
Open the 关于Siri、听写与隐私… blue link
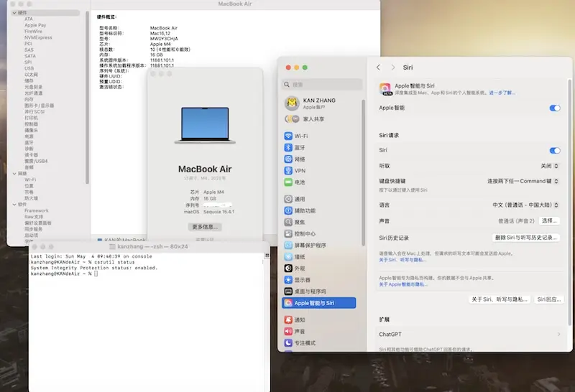point(402,260)
